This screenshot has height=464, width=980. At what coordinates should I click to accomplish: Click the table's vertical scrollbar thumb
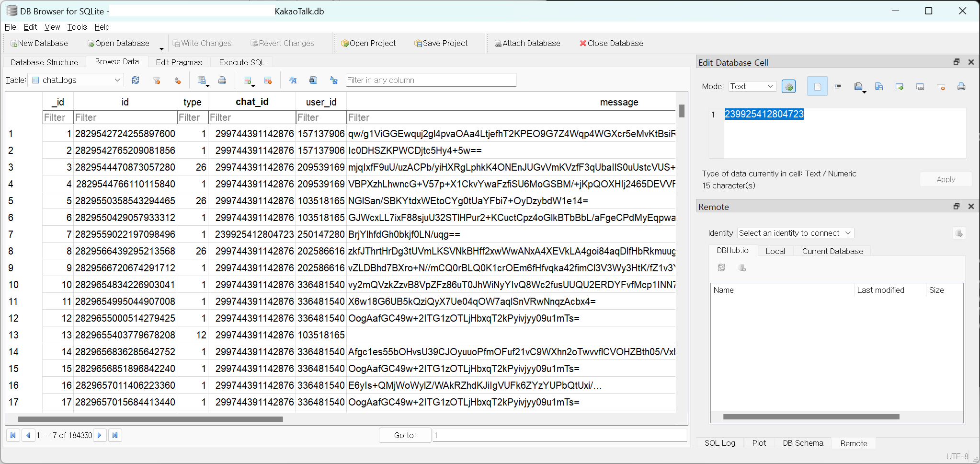tap(682, 111)
